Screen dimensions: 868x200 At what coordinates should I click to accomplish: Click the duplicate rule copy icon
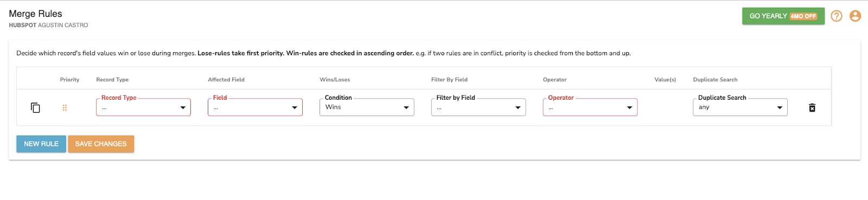pyautogui.click(x=35, y=107)
